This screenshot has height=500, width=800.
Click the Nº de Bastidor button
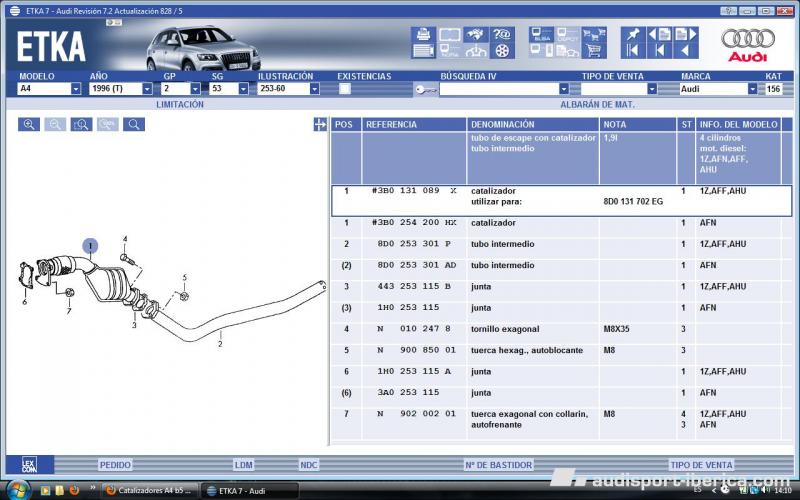point(498,465)
